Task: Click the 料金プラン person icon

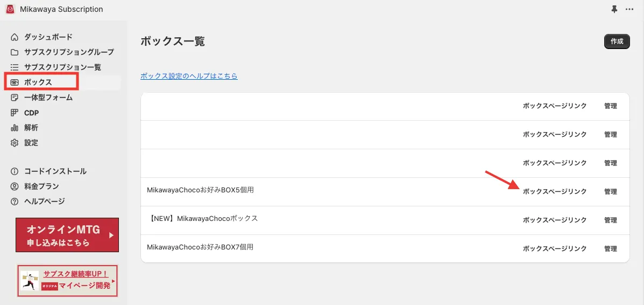Action: pyautogui.click(x=15, y=186)
